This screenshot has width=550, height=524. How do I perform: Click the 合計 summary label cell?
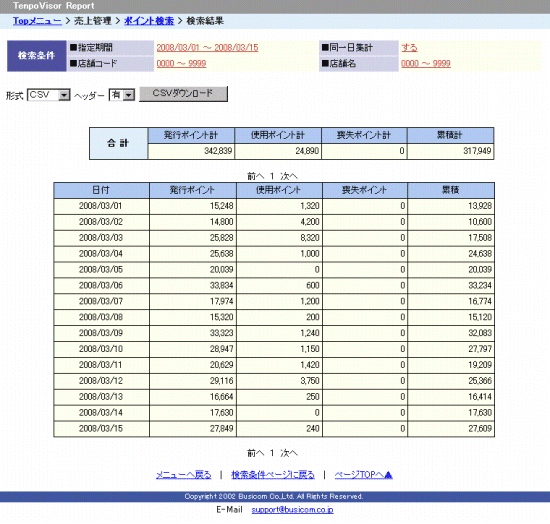[x=119, y=143]
